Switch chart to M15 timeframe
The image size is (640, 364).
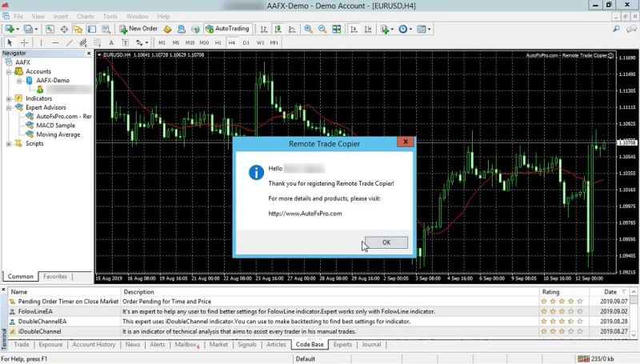click(x=190, y=42)
